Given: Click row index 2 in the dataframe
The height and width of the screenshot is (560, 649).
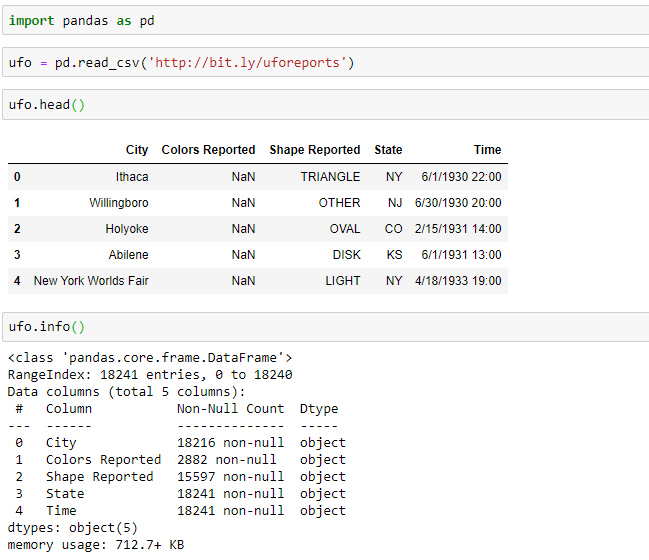Looking at the screenshot, I should point(17,229).
